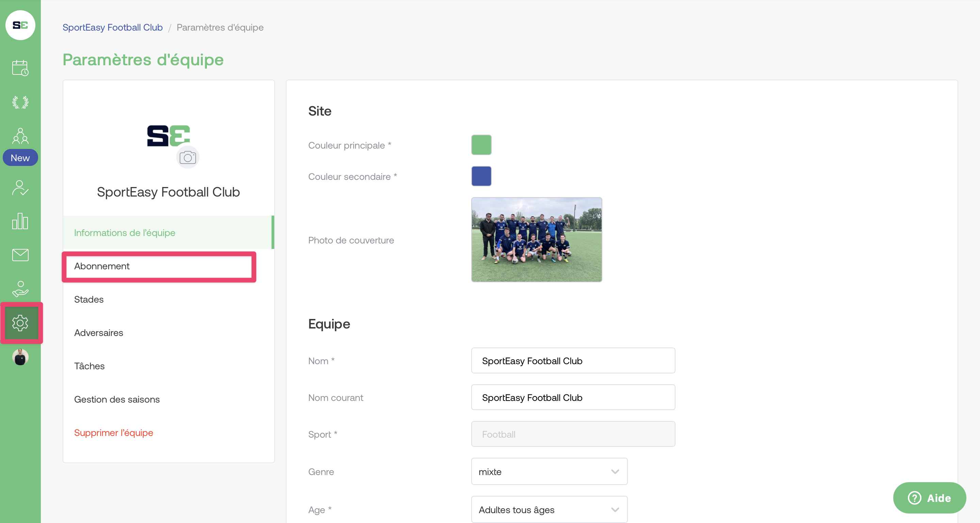Image resolution: width=980 pixels, height=523 pixels.
Task: Select Informations de l'équipe menu item
Action: click(x=168, y=233)
